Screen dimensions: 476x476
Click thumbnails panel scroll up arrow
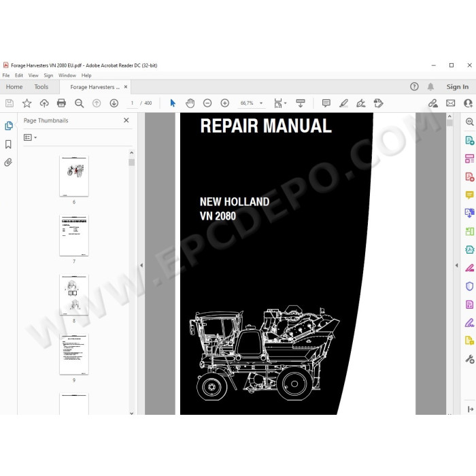(x=131, y=153)
